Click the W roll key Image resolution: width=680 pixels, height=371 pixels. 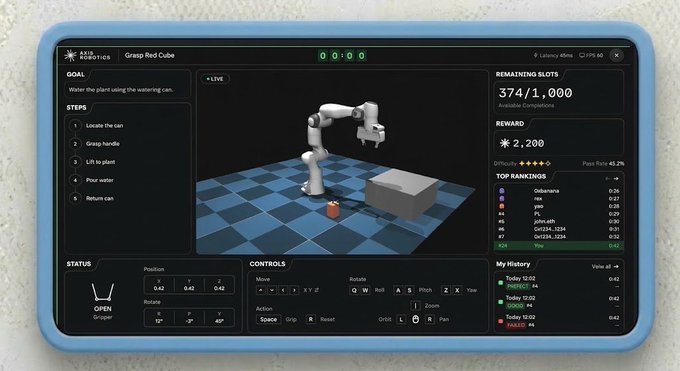click(x=365, y=290)
